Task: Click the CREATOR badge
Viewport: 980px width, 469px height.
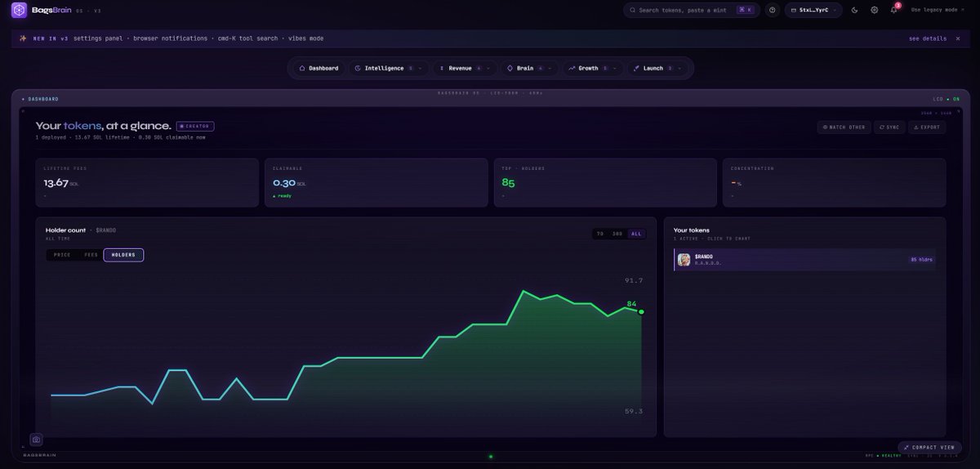Action: tap(195, 127)
